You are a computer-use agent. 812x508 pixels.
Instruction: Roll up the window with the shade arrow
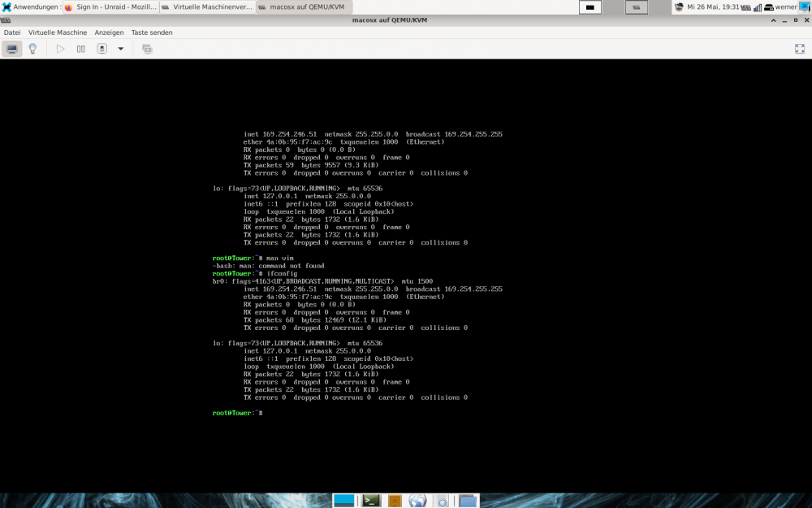tap(773, 20)
